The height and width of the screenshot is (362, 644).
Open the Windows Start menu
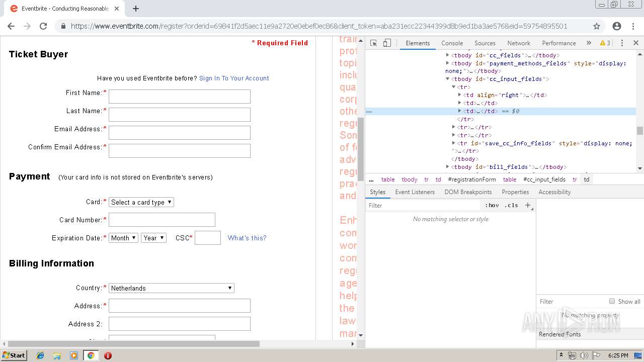(x=14, y=355)
